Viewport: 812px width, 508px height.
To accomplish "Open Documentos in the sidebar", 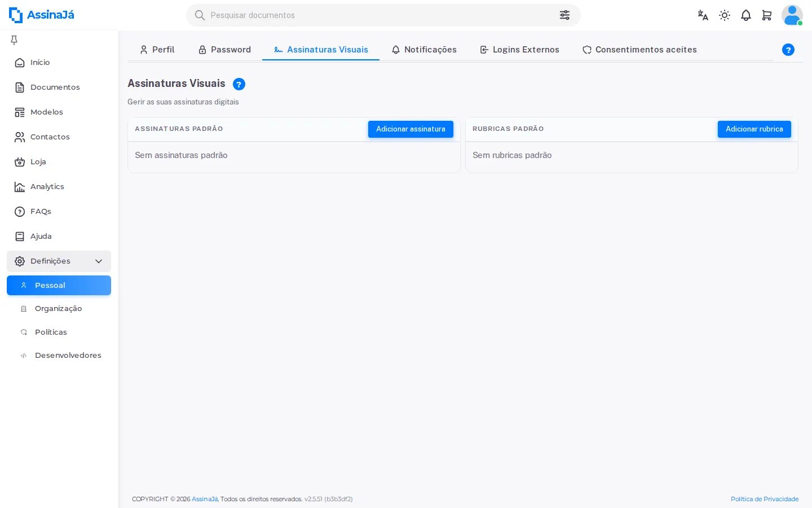I will pos(59,87).
